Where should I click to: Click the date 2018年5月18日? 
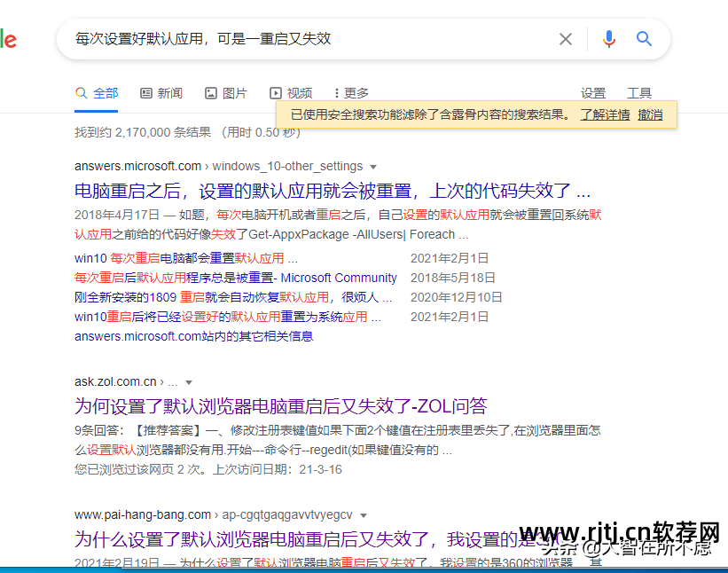tap(453, 278)
